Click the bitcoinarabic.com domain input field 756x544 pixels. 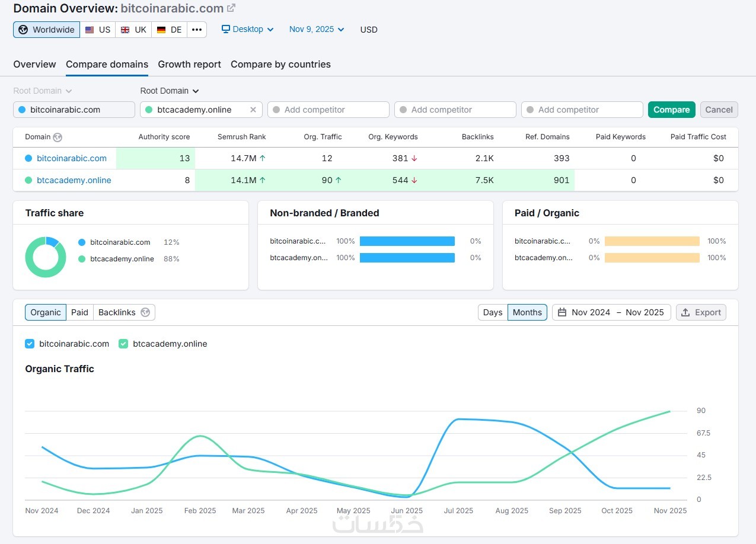coord(74,110)
